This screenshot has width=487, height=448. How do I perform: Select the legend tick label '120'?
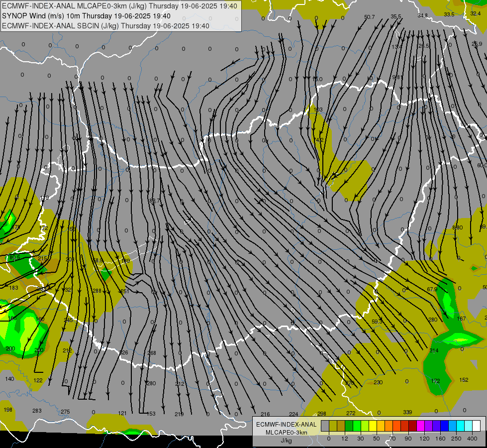click(x=424, y=439)
